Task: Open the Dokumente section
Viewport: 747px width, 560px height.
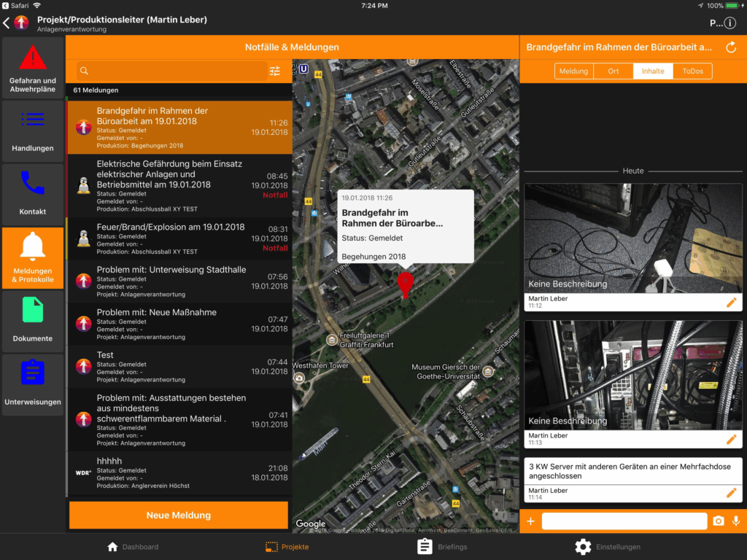Action: pos(33,321)
